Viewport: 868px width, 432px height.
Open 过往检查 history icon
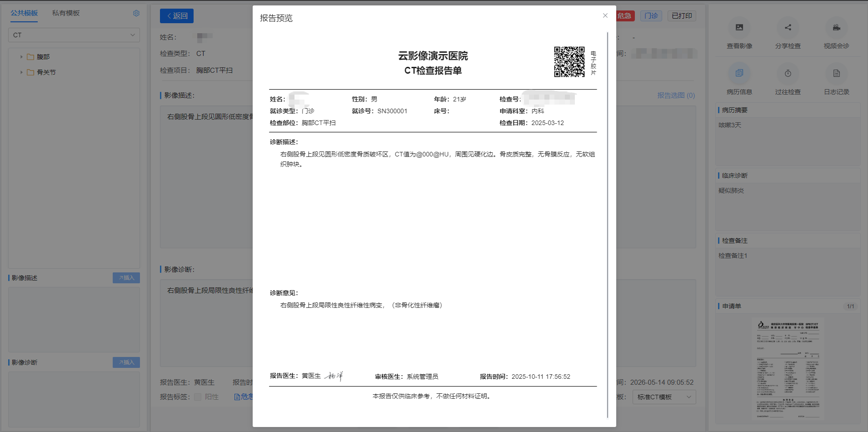tap(788, 73)
